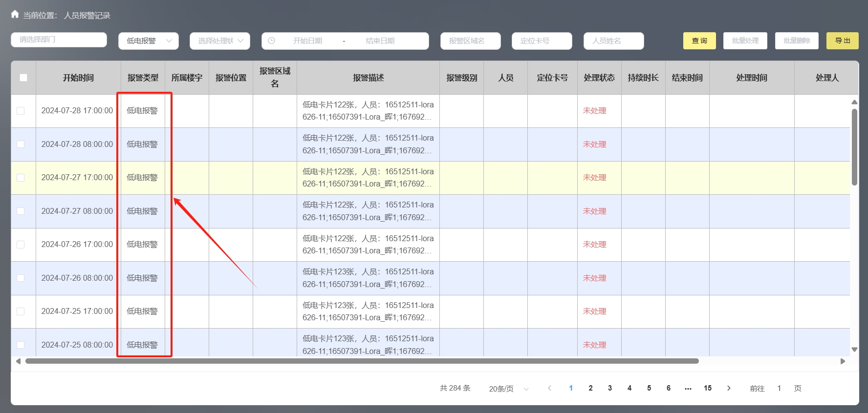Image resolution: width=868 pixels, height=413 pixels.
Task: Click the 导出 export button
Action: coord(842,41)
